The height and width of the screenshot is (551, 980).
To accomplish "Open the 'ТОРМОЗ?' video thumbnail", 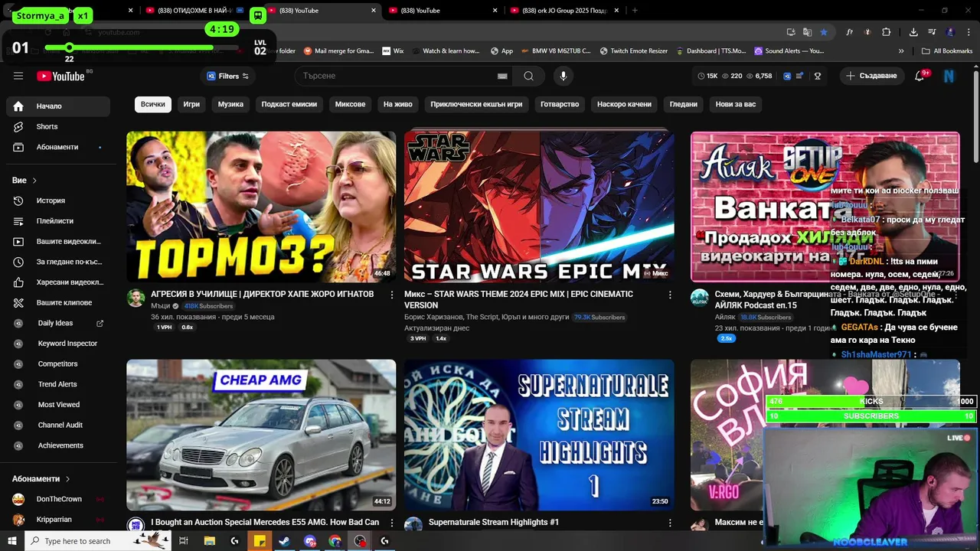I will coord(261,207).
